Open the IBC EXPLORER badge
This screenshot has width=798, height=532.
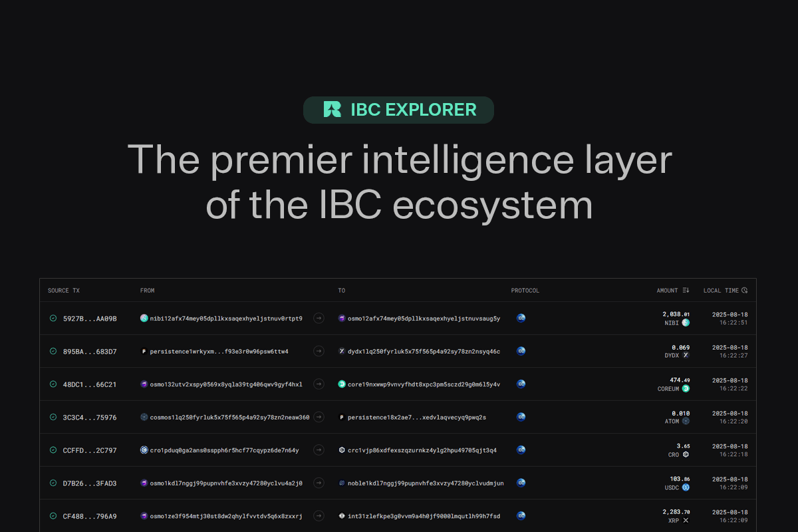pos(399,110)
